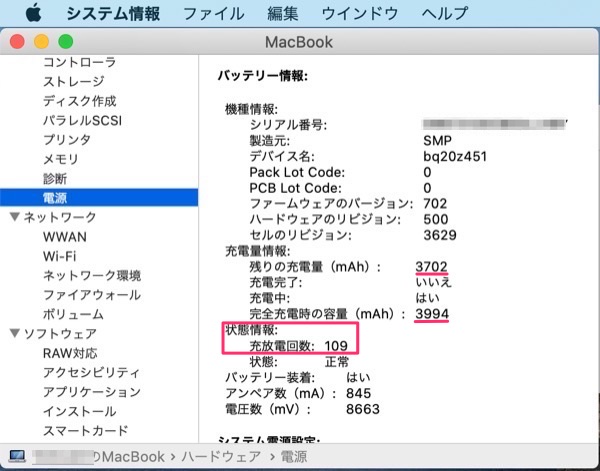Click the バッテリー装着 label

270,378
